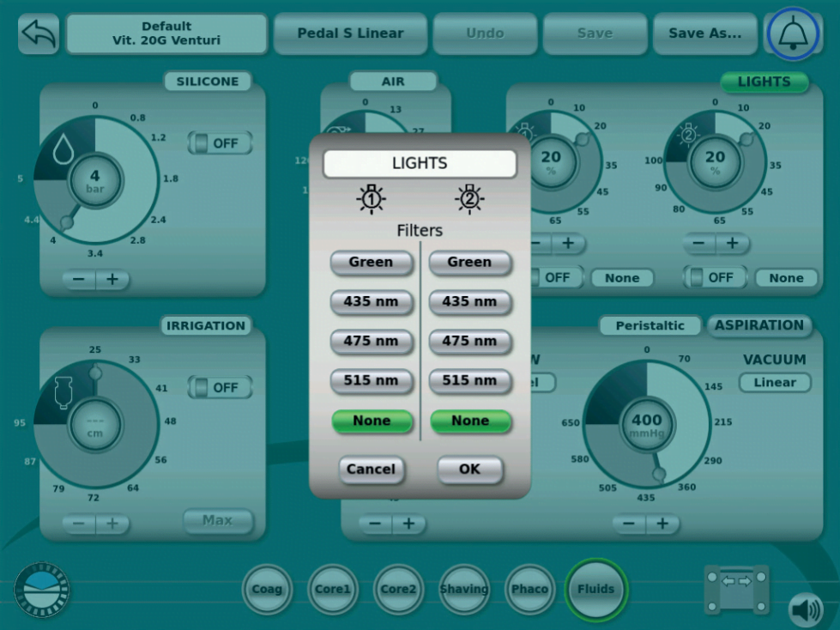This screenshot has height=630, width=840.
Task: Open the footpedal layout icon
Action: tap(736, 589)
